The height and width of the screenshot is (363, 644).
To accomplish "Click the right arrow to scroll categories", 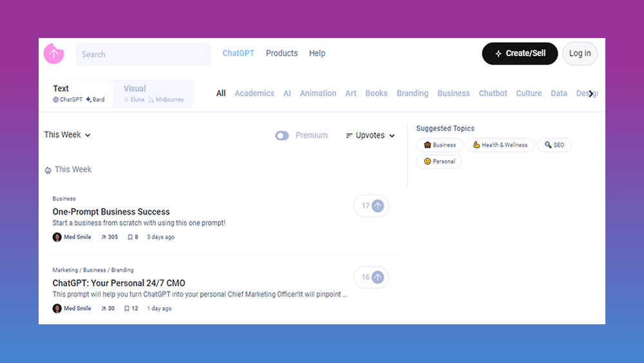I will tap(591, 93).
